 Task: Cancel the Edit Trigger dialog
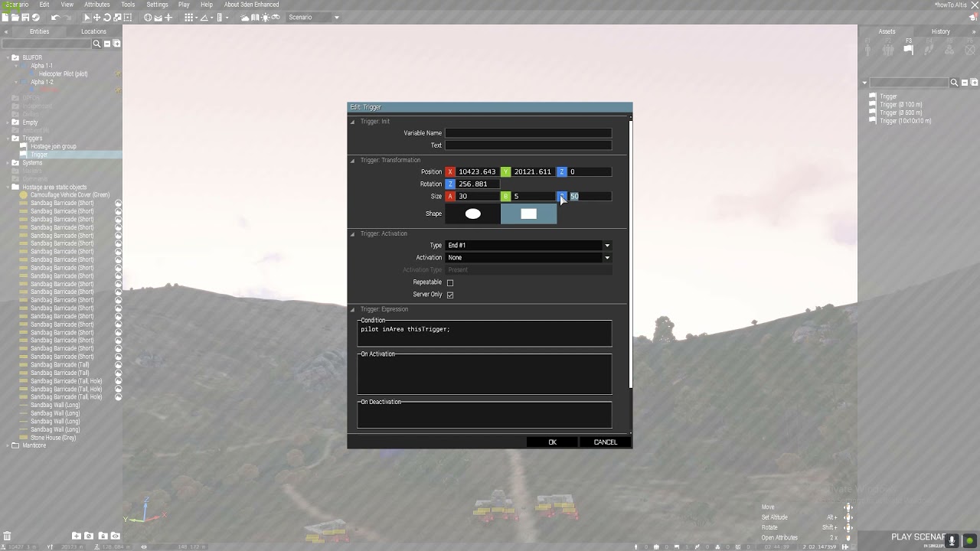tap(605, 442)
